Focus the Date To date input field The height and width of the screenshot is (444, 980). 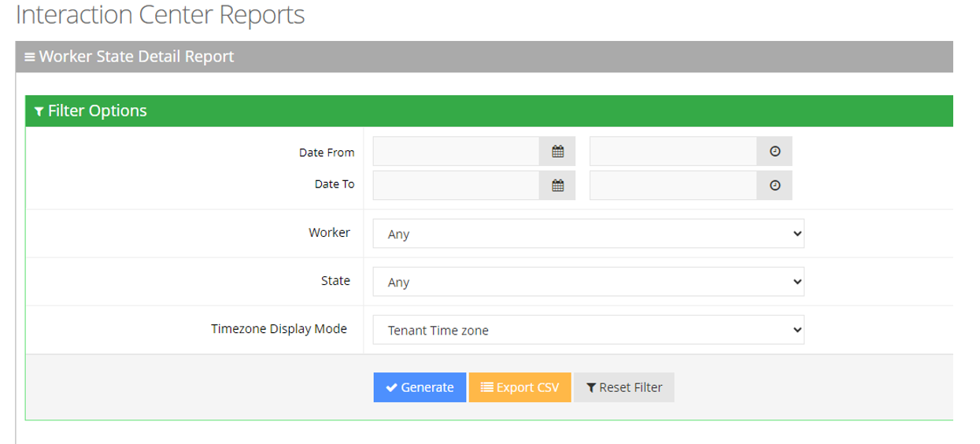point(456,186)
